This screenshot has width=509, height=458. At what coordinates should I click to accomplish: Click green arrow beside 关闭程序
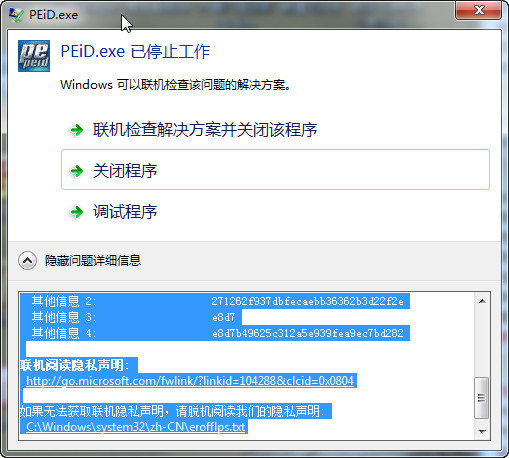77,171
